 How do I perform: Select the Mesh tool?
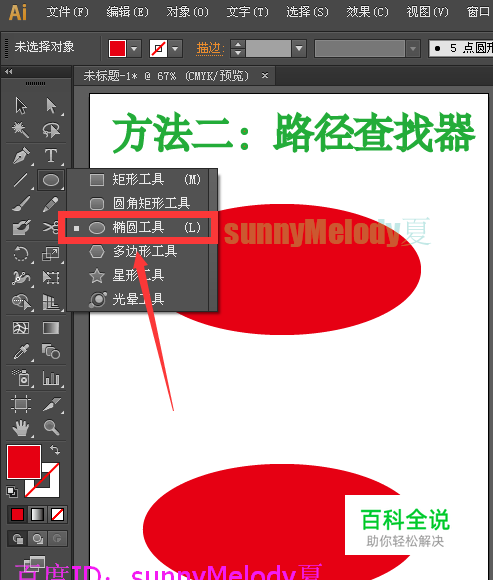click(x=21, y=328)
